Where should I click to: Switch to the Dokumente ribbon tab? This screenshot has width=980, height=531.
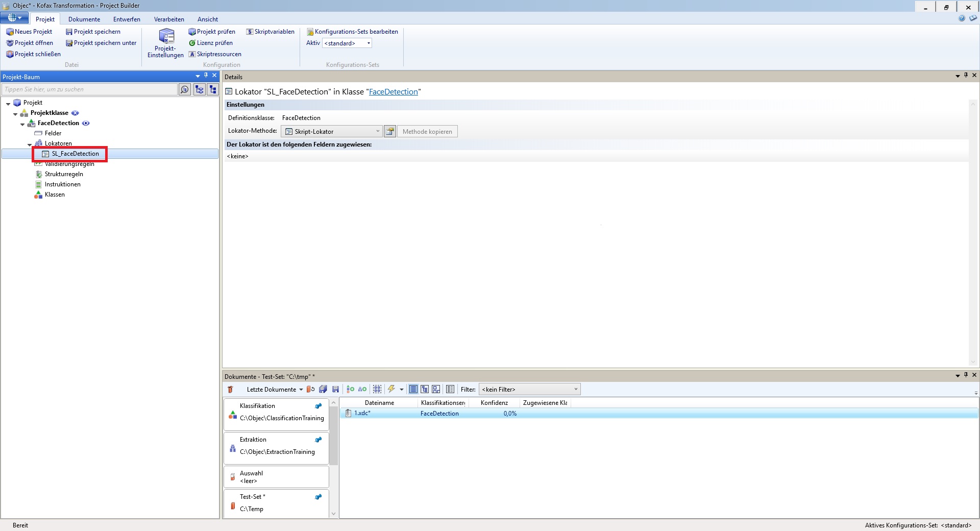(x=84, y=19)
